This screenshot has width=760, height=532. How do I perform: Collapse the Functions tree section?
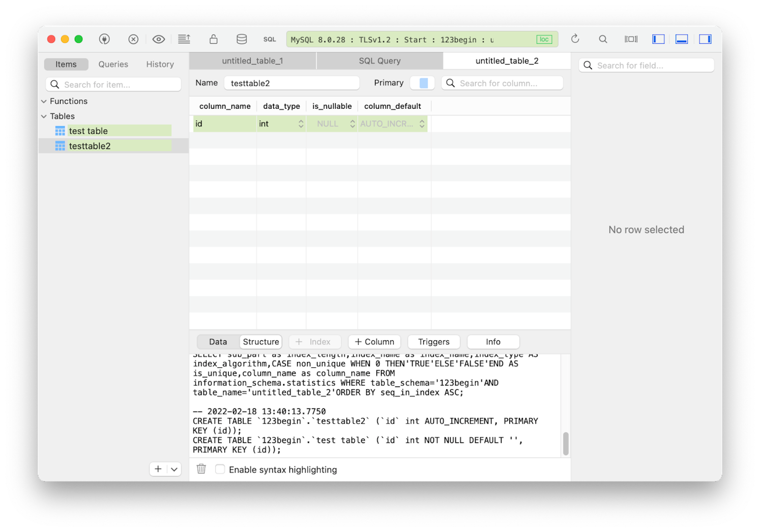(x=44, y=101)
